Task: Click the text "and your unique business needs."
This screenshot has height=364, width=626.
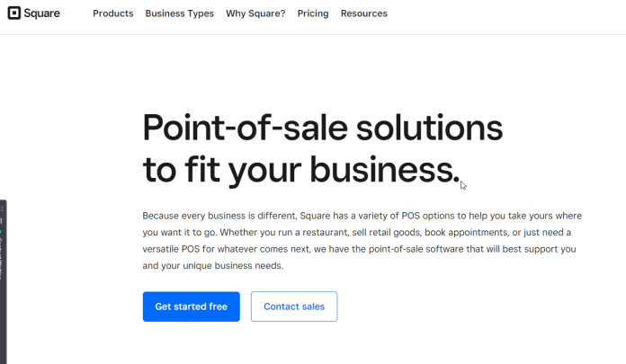Action: point(213,266)
